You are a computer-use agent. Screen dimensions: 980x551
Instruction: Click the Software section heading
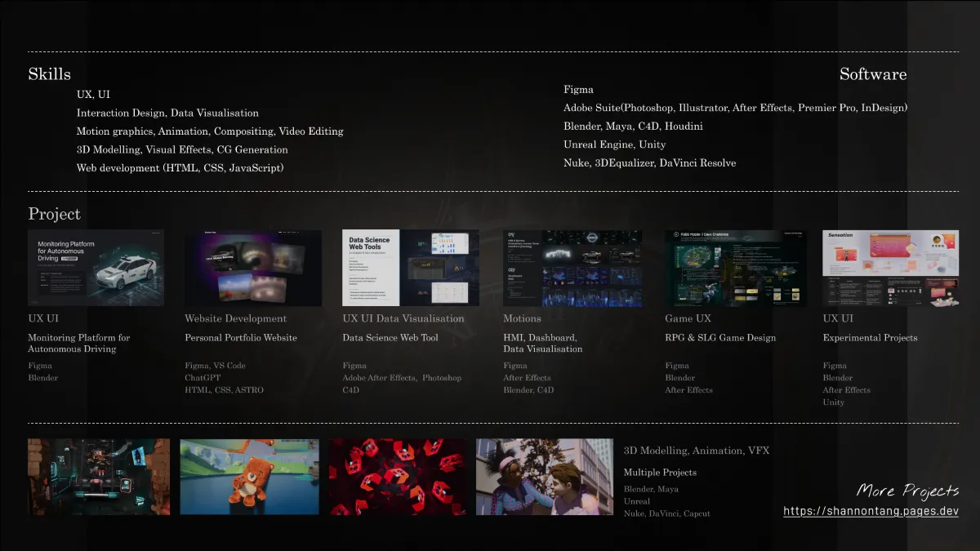pyautogui.click(x=872, y=74)
